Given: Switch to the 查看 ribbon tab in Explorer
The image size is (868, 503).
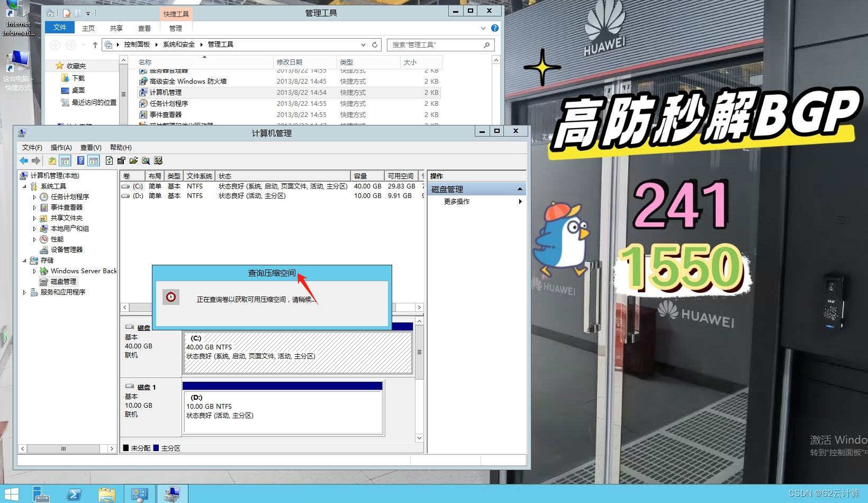Looking at the screenshot, I should 144,28.
